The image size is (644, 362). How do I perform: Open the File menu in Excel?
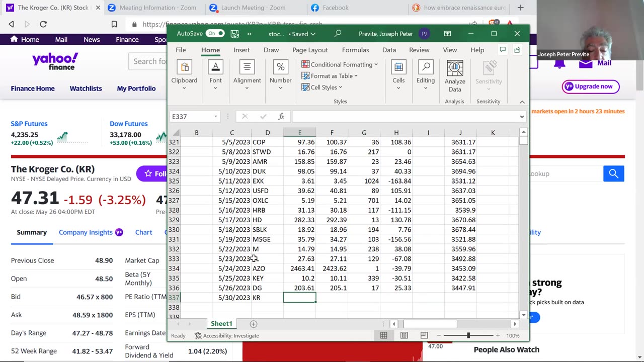[181, 50]
